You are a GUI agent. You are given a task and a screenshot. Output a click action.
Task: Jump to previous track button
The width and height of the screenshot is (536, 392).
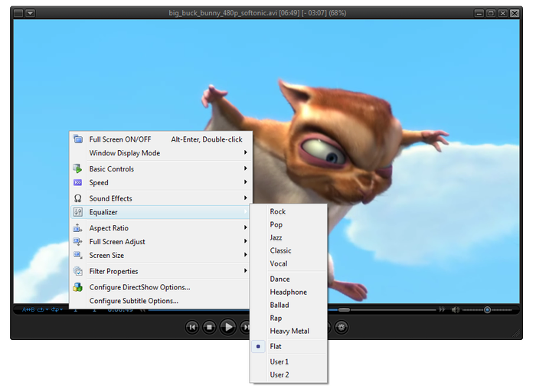(x=192, y=327)
